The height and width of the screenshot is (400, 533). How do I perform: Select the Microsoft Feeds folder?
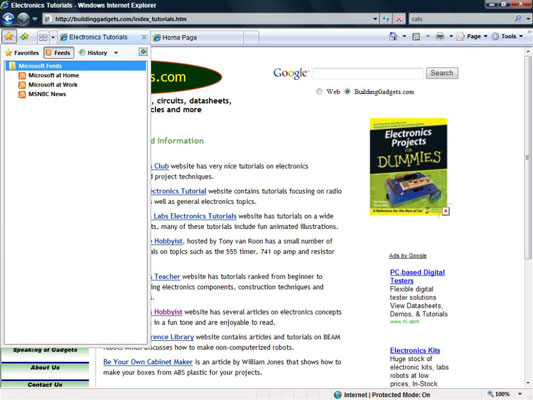76,66
